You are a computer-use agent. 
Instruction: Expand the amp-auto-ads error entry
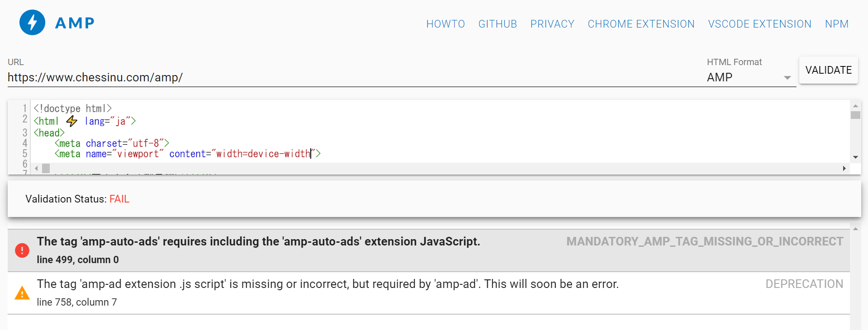[259, 241]
